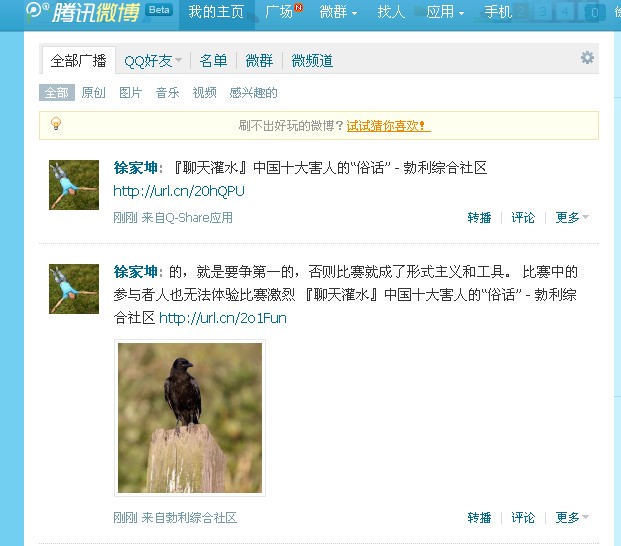Open the crow photo thumbnail
This screenshot has width=621, height=546.
tap(190, 418)
